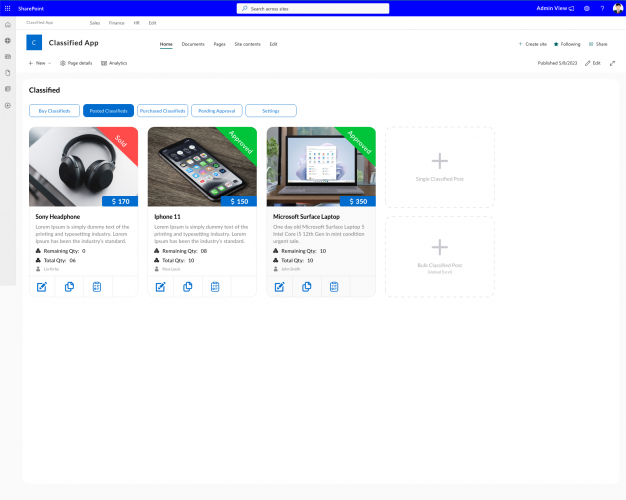This screenshot has width=626, height=500.
Task: Open the Purchased Classifieds tab
Action: pos(162,111)
